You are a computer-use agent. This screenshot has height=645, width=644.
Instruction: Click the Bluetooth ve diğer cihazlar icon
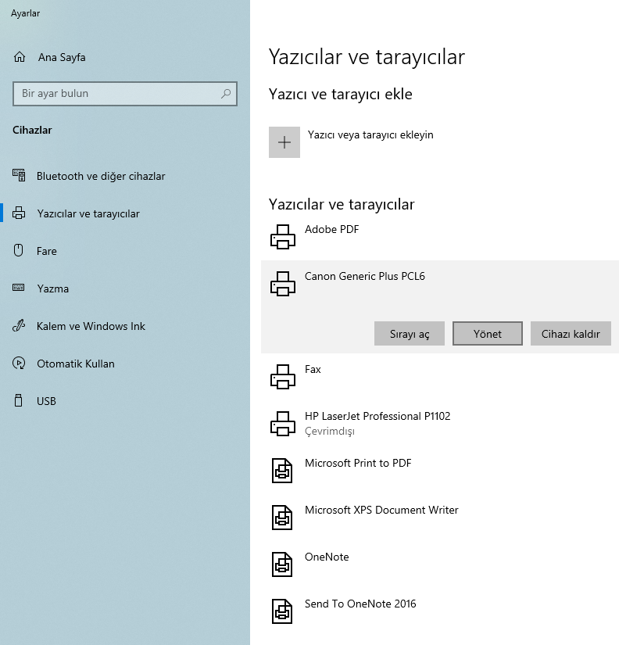(19, 176)
